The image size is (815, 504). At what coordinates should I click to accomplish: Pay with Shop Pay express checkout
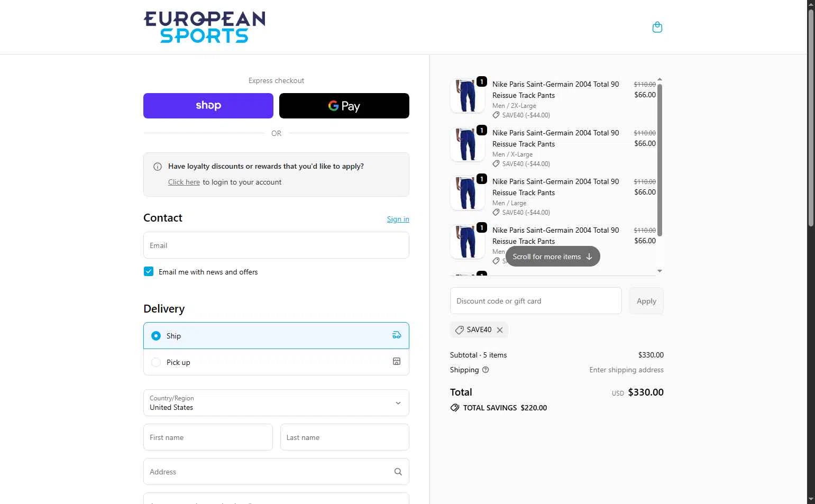point(208,106)
